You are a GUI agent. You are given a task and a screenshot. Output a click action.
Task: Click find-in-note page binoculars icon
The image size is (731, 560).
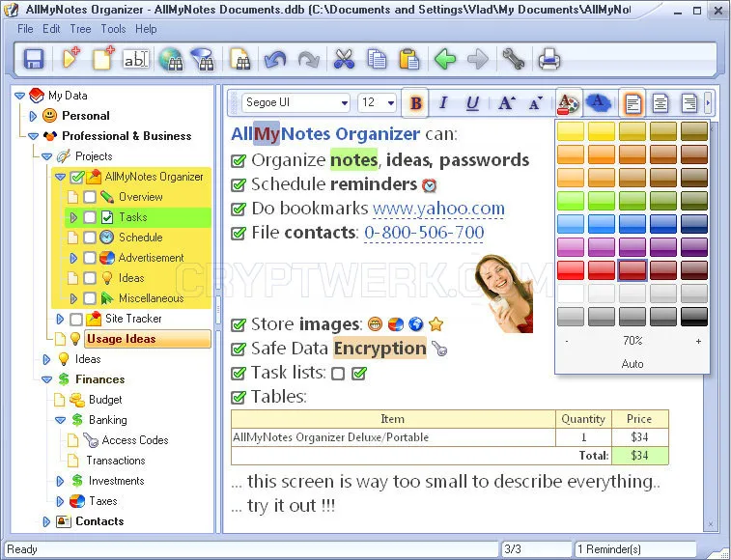pos(240,60)
